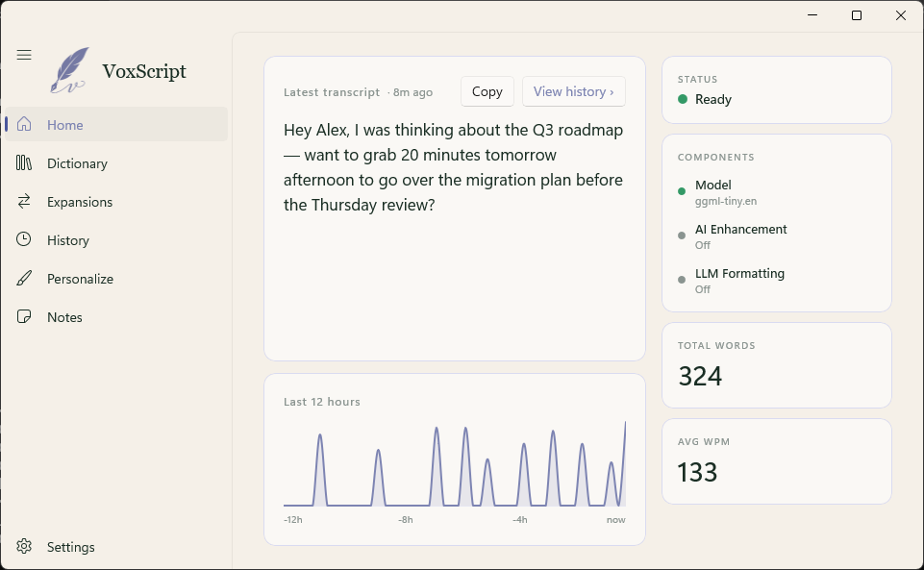The image size is (924, 570).
Task: Click the '8m ago' timestamp
Action: point(412,92)
